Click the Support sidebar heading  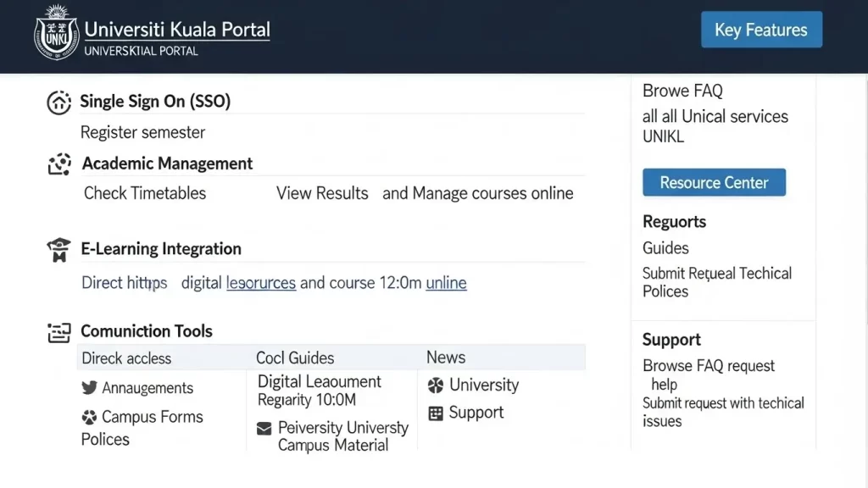(x=671, y=340)
